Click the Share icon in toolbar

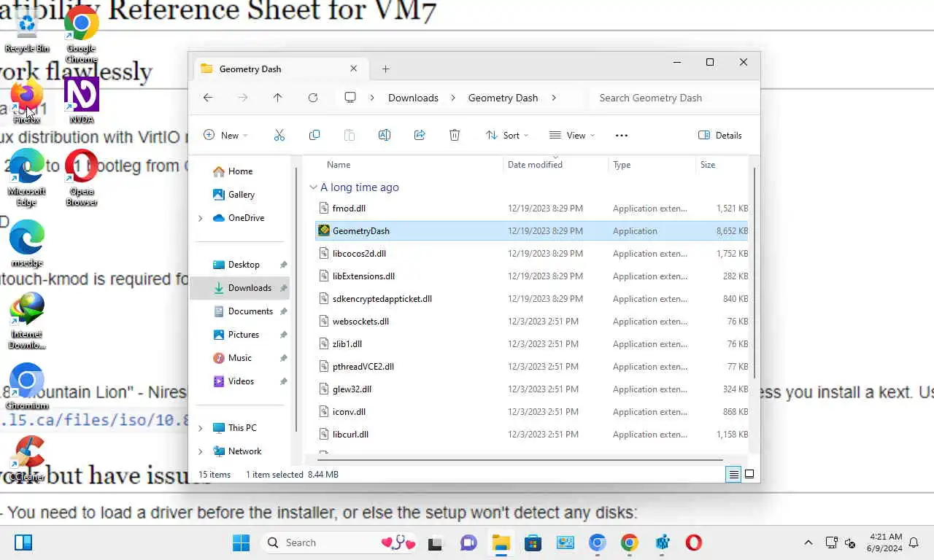pos(420,135)
